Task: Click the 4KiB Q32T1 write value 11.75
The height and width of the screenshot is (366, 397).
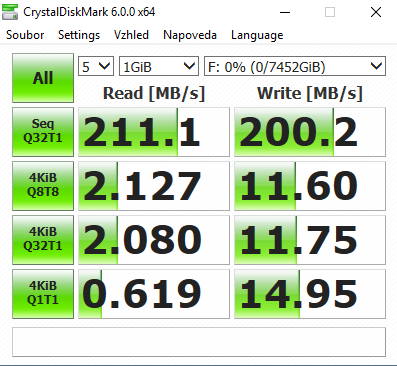Action: 310,240
